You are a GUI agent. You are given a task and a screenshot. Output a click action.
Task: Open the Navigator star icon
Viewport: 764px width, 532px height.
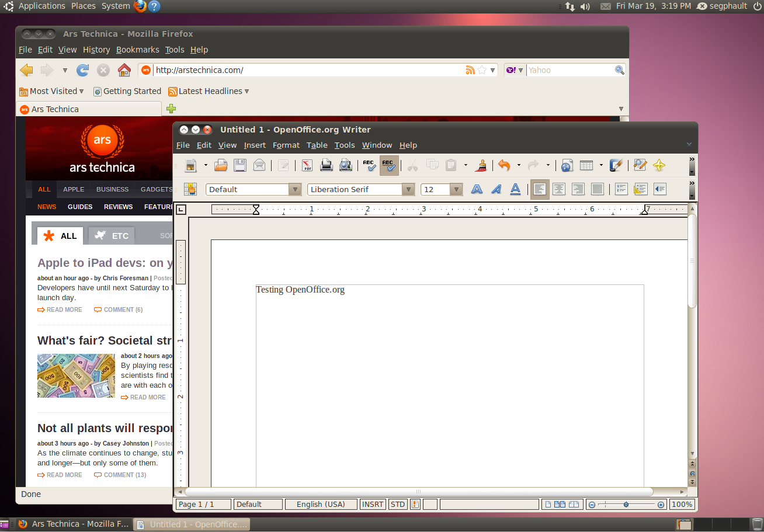[x=659, y=166]
